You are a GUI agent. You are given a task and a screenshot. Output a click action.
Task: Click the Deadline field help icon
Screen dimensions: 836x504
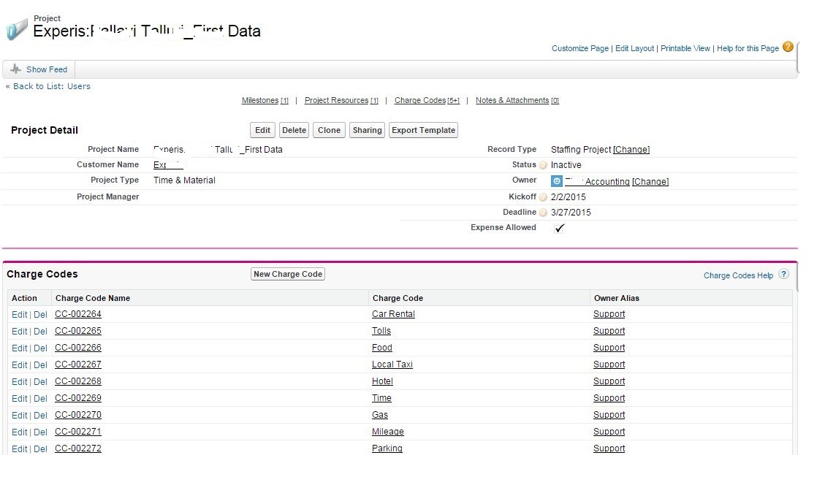[543, 213]
